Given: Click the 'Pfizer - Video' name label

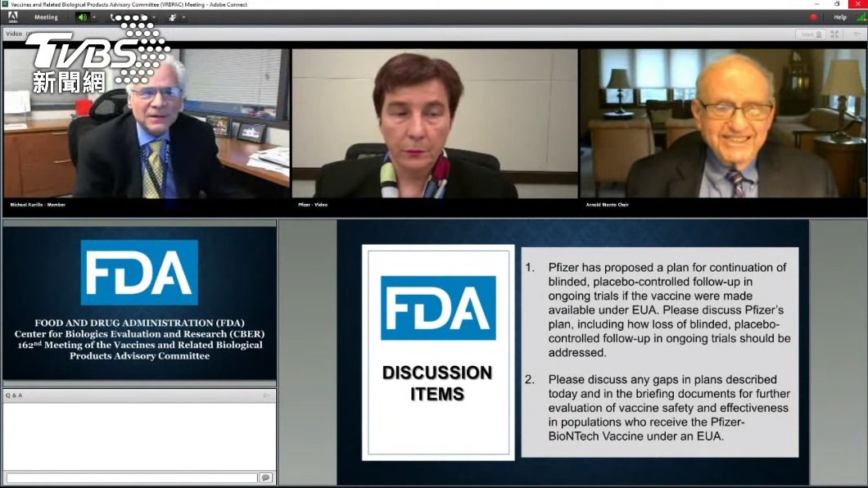Looking at the screenshot, I should 313,205.
